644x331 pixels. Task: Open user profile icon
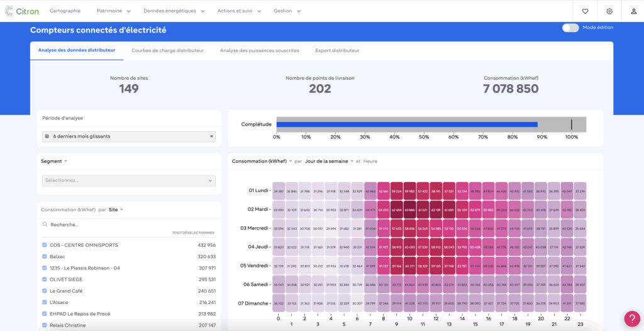click(633, 11)
